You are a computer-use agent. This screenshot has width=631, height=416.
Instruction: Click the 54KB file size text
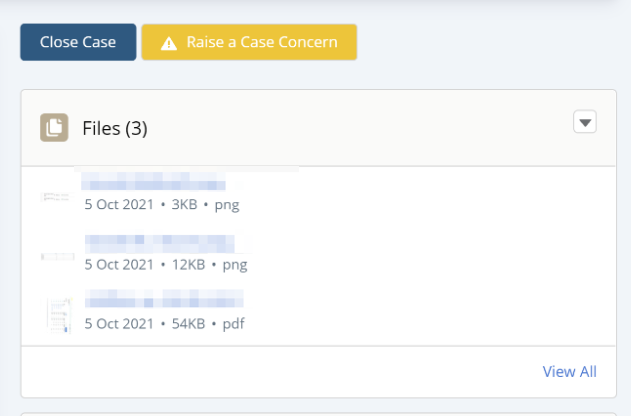(x=188, y=324)
